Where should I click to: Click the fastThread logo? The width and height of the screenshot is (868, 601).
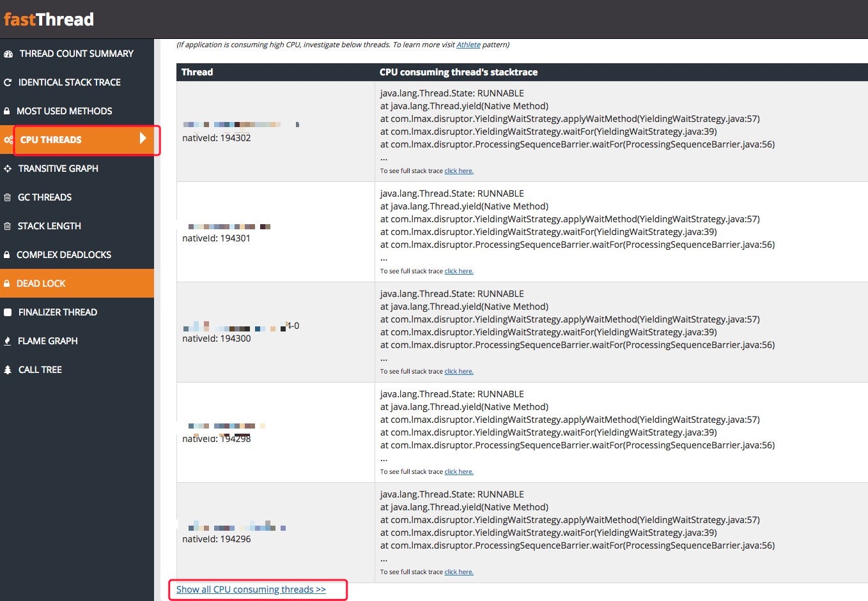(49, 19)
